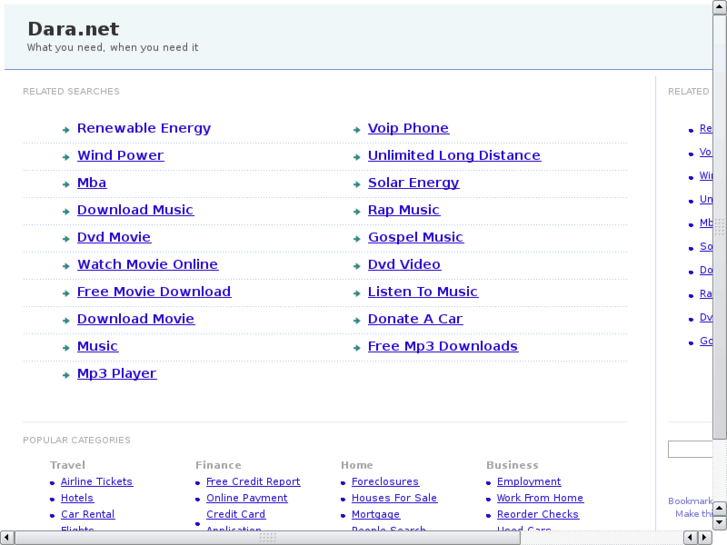Open the Download Movie link
The width and height of the screenshot is (727, 545).
click(x=135, y=319)
